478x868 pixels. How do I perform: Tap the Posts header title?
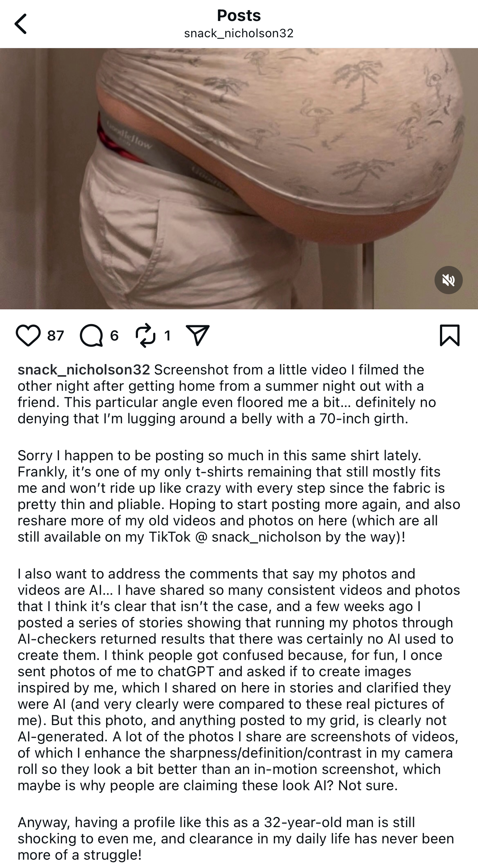(x=239, y=16)
